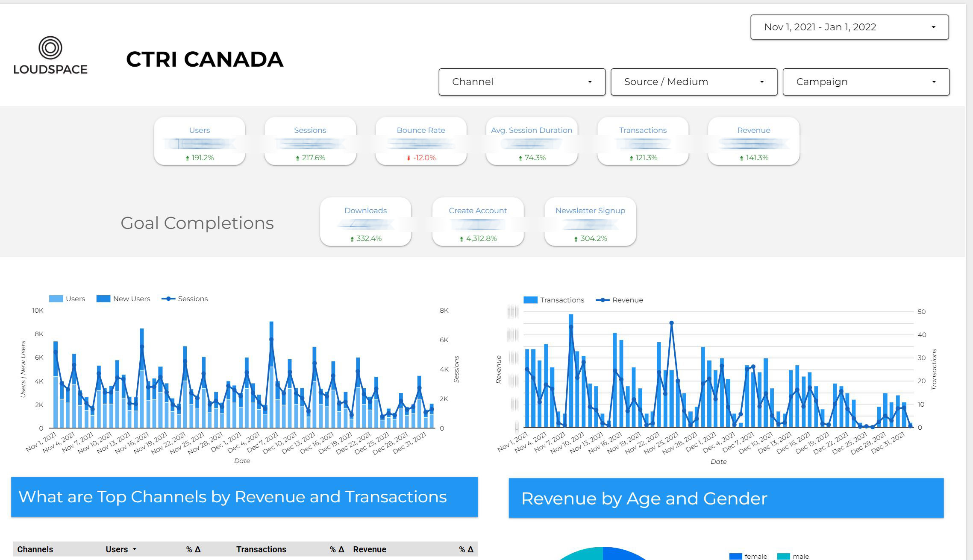
Task: Select the Create Account goal card
Action: tap(478, 222)
